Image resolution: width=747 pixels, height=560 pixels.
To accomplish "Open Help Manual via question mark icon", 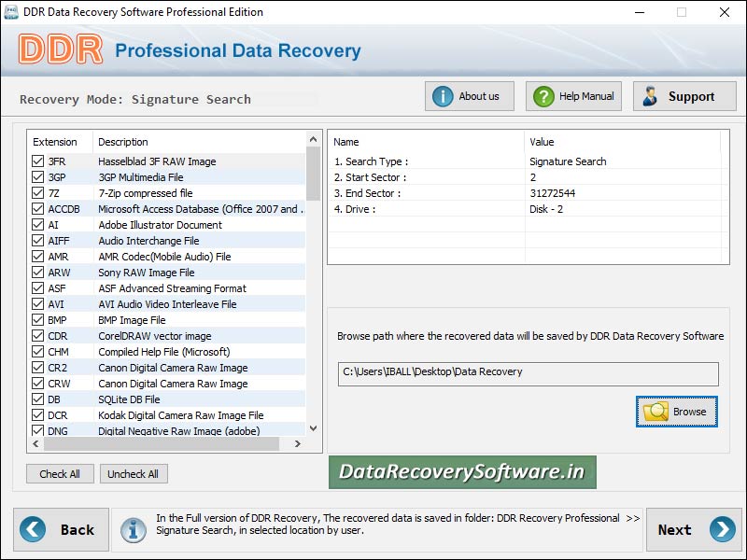I will [x=546, y=95].
